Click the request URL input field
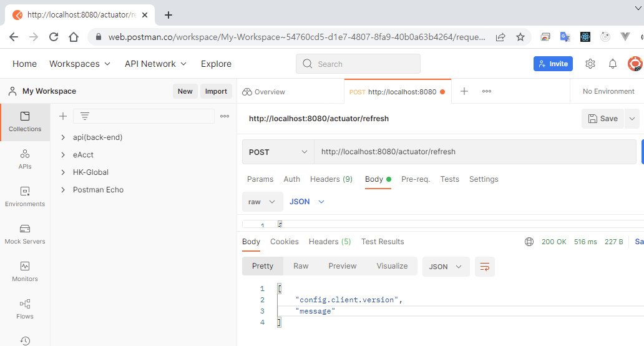The height and width of the screenshot is (346, 644). pos(475,152)
